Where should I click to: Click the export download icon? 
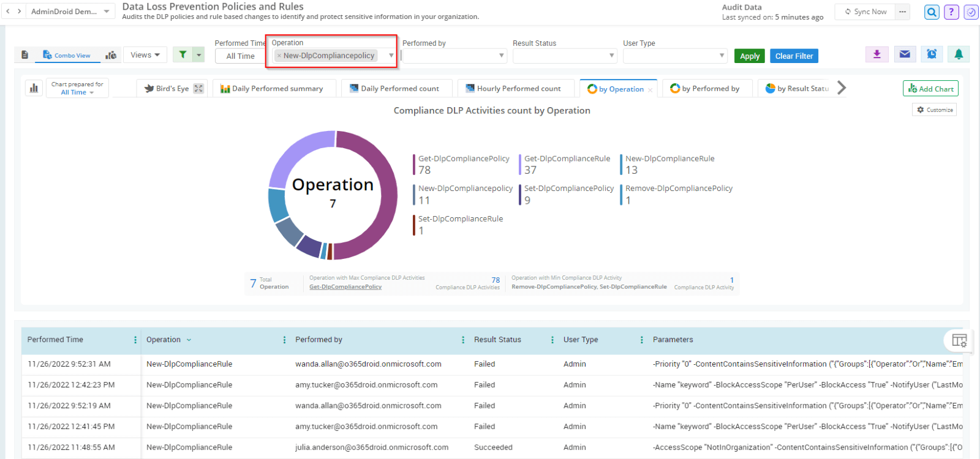coord(876,54)
